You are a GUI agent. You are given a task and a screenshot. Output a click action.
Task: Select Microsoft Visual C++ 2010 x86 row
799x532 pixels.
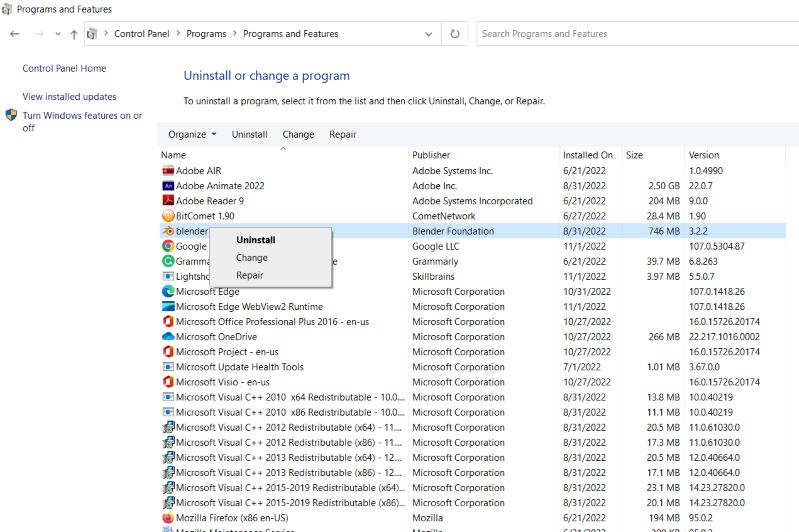tap(472, 412)
